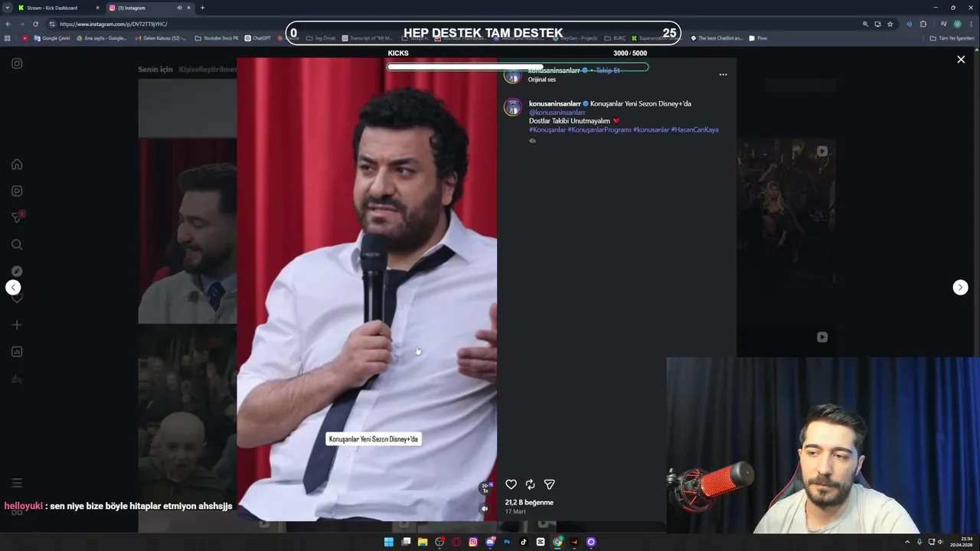Open the Flow bookmark

pos(758,38)
